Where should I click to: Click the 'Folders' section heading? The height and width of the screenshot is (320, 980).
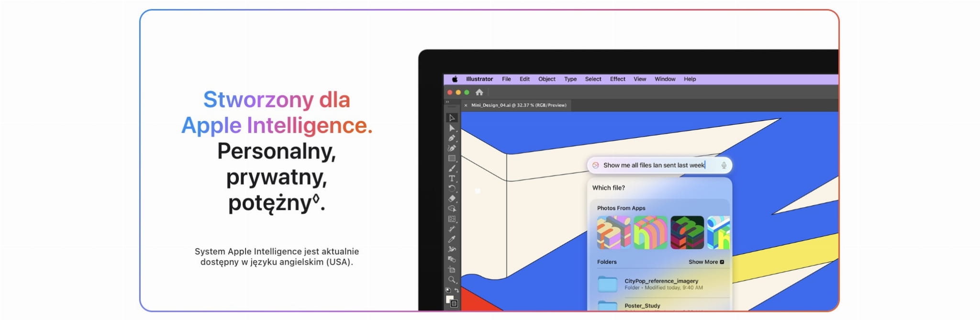[607, 262]
